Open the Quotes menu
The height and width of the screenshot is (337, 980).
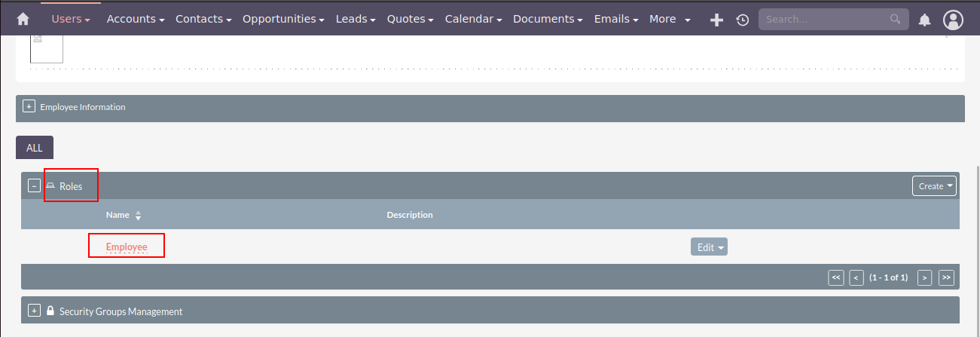tap(411, 19)
